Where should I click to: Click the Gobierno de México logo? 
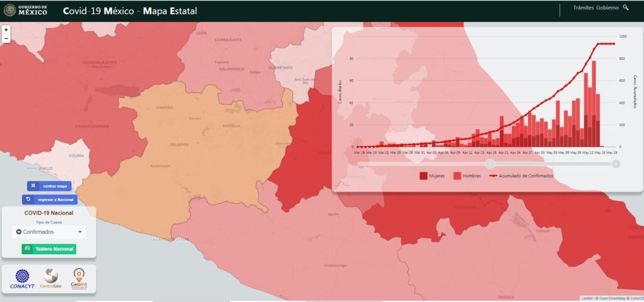[x=25, y=10]
